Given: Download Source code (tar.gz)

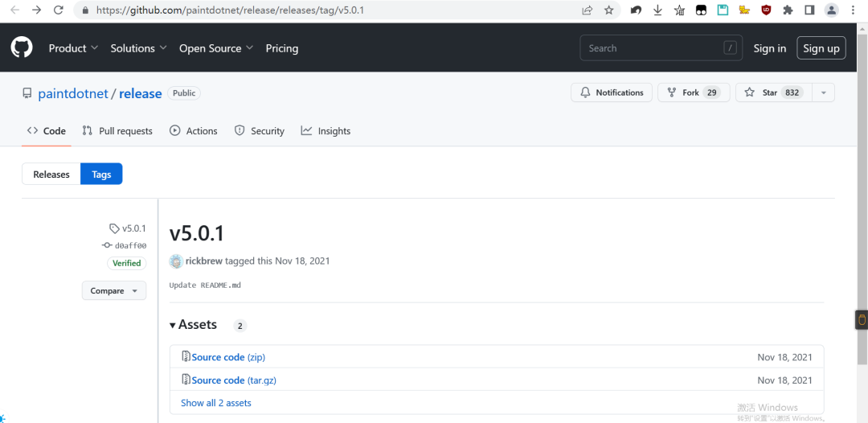Looking at the screenshot, I should (234, 380).
